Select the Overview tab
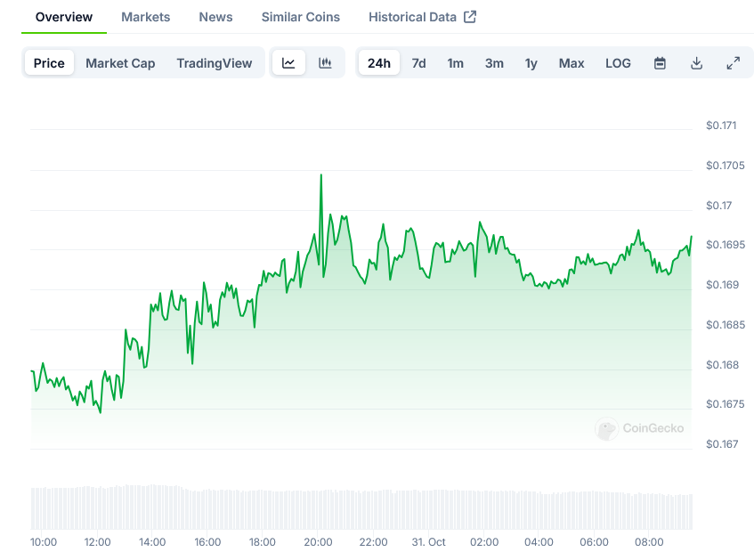754x560 pixels. (63, 17)
